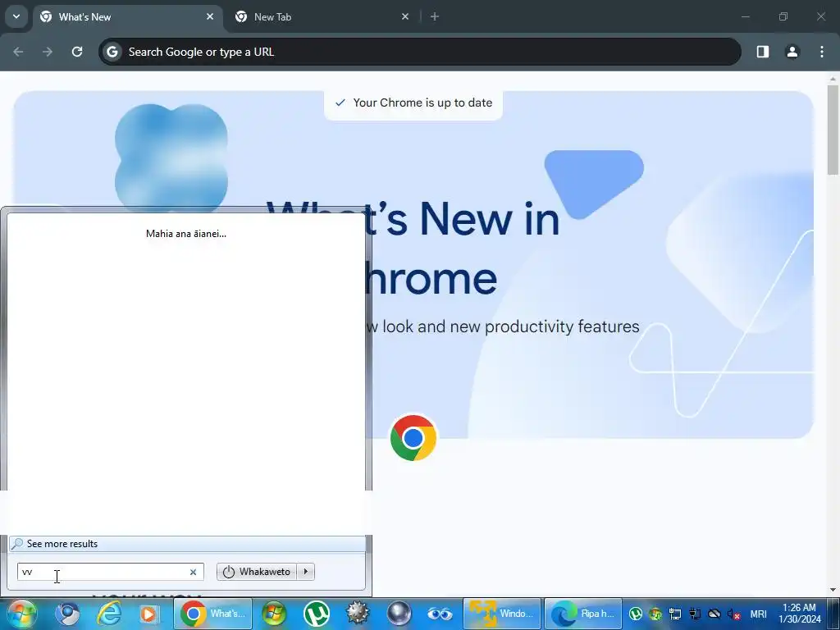Restore down the Chrome window
This screenshot has width=840, height=630.
(783, 16)
